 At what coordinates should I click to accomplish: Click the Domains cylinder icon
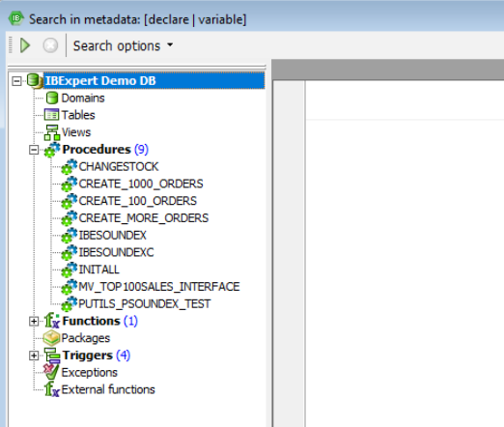tap(52, 98)
